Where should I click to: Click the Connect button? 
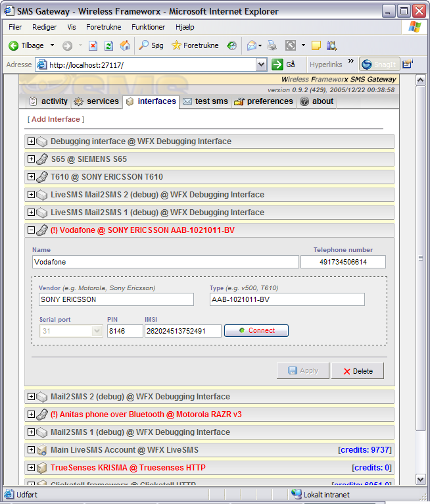[256, 330]
